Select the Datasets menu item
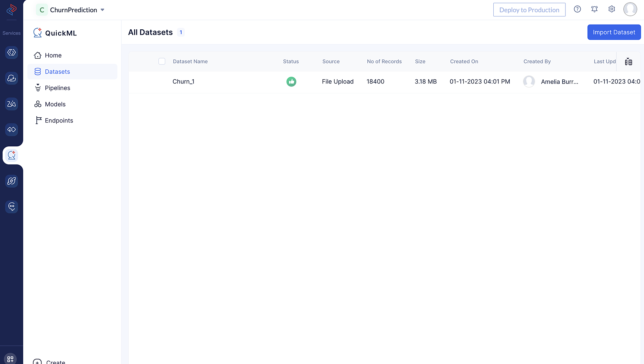Image resolution: width=644 pixels, height=364 pixels. click(x=57, y=71)
